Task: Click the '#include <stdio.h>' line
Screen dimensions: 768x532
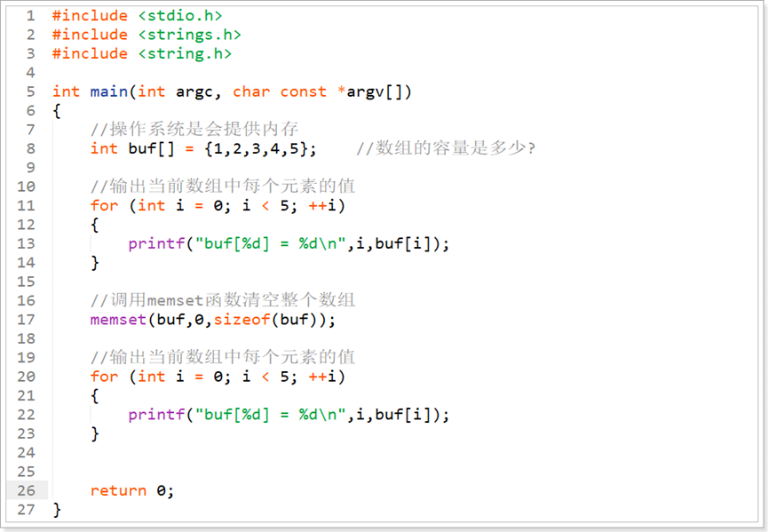Action: point(137,16)
